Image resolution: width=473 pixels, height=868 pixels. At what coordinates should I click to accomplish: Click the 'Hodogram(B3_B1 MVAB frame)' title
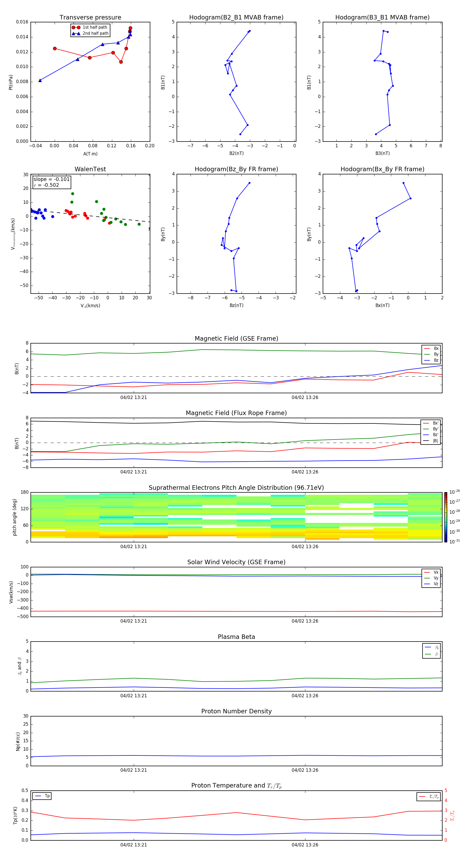(x=382, y=18)
